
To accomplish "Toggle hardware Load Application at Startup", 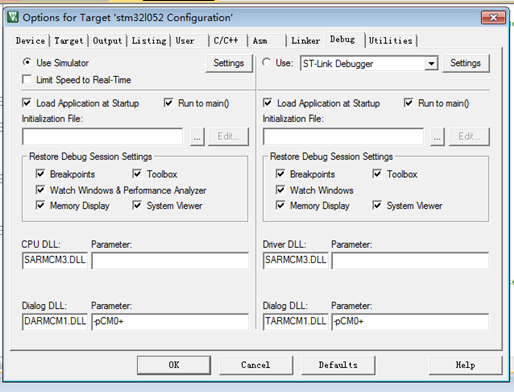I will point(267,103).
